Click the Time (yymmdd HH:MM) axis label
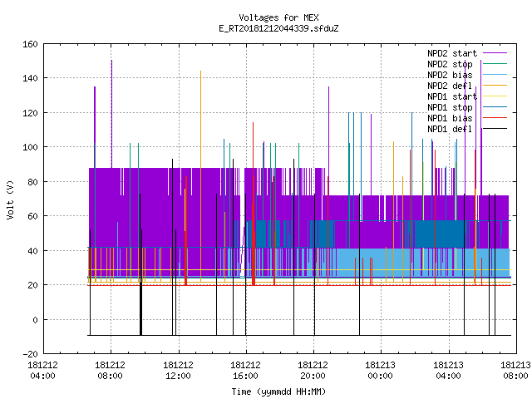Screen dimensions: 532x399 coord(278,392)
